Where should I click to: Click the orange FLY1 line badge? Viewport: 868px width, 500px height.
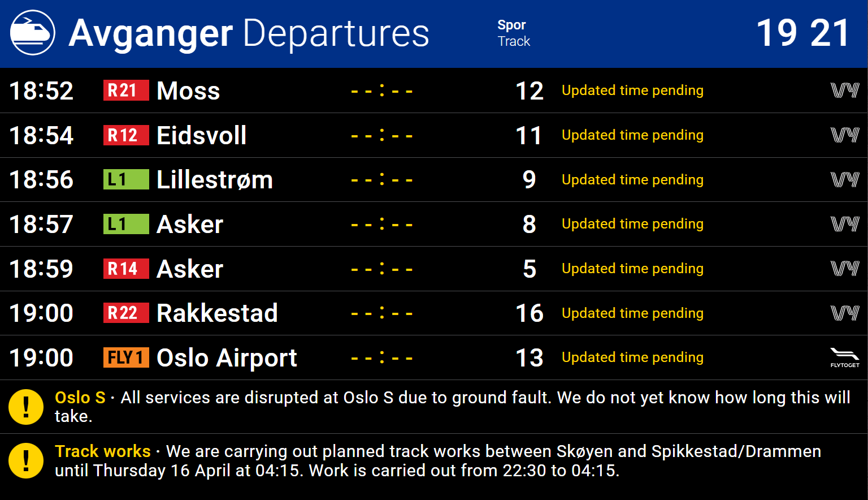[x=125, y=357]
